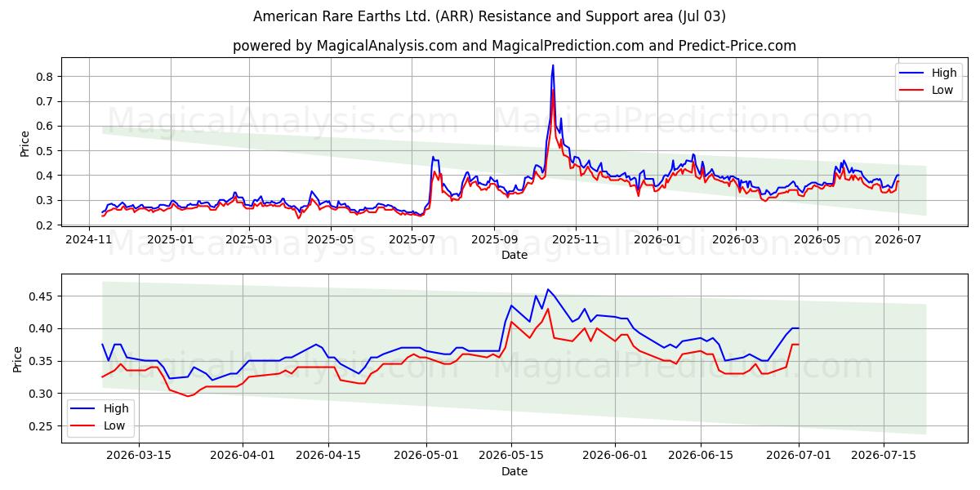Click the '2025-11' date tick label
Image resolution: width=980 pixels, height=490 pixels.
point(576,239)
